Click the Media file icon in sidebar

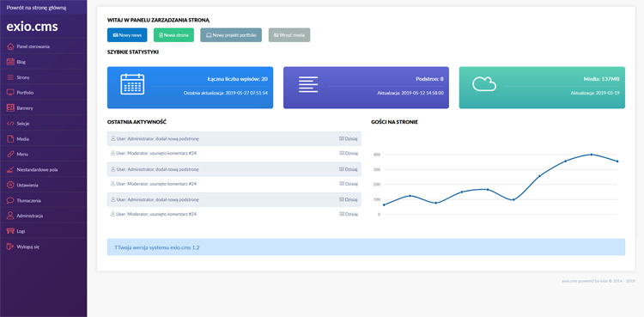coord(10,139)
